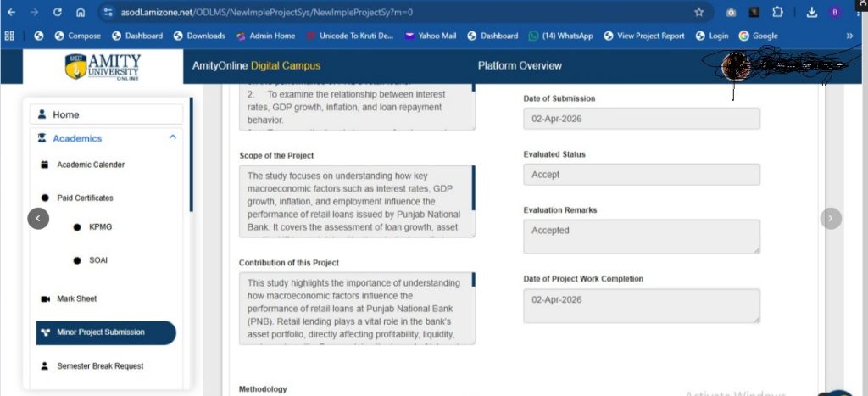Go to previous slide with left arrow
Image resolution: width=868 pixels, height=396 pixels.
tap(38, 218)
